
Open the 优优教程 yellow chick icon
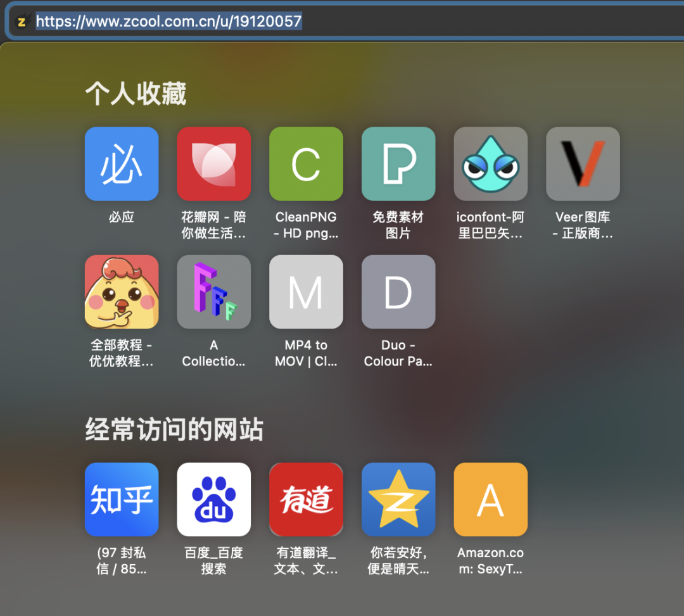122,292
